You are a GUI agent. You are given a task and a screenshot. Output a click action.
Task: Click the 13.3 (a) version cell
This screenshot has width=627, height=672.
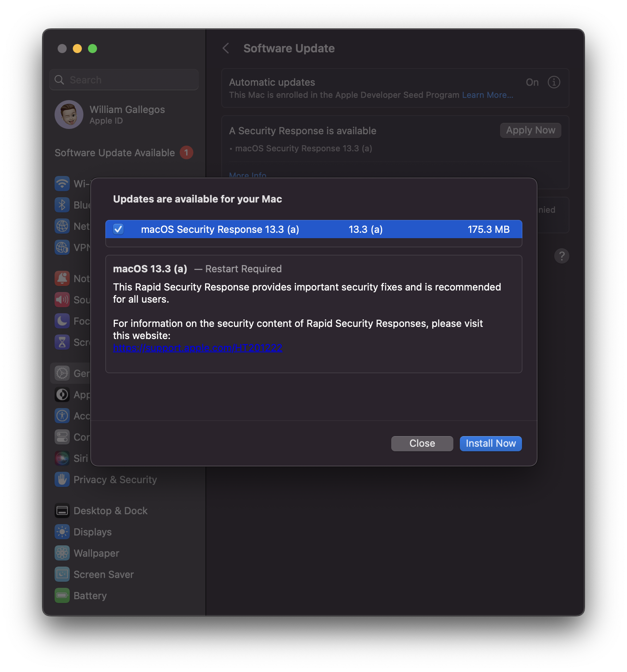point(365,229)
